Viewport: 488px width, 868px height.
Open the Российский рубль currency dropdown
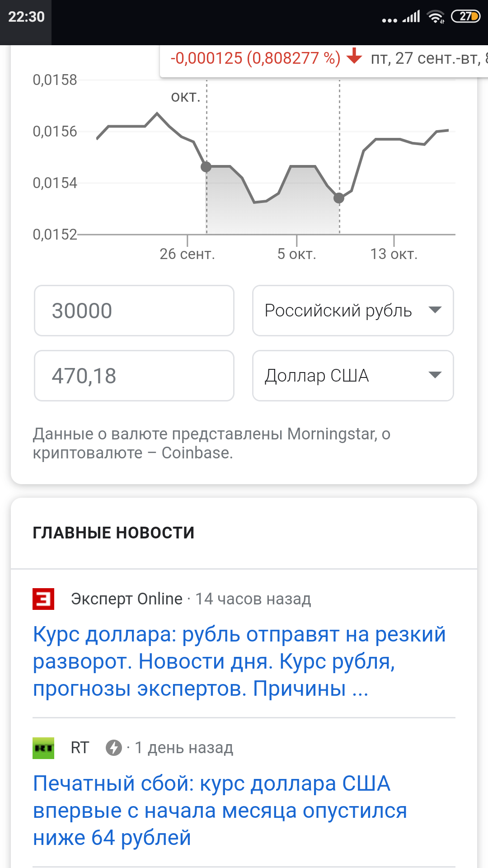(x=352, y=311)
